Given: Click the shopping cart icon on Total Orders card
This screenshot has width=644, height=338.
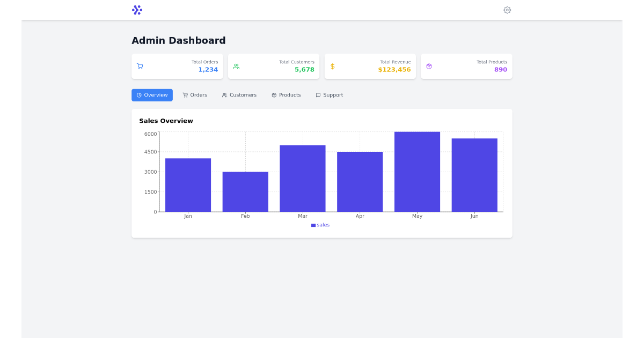Looking at the screenshot, I should (x=140, y=65).
